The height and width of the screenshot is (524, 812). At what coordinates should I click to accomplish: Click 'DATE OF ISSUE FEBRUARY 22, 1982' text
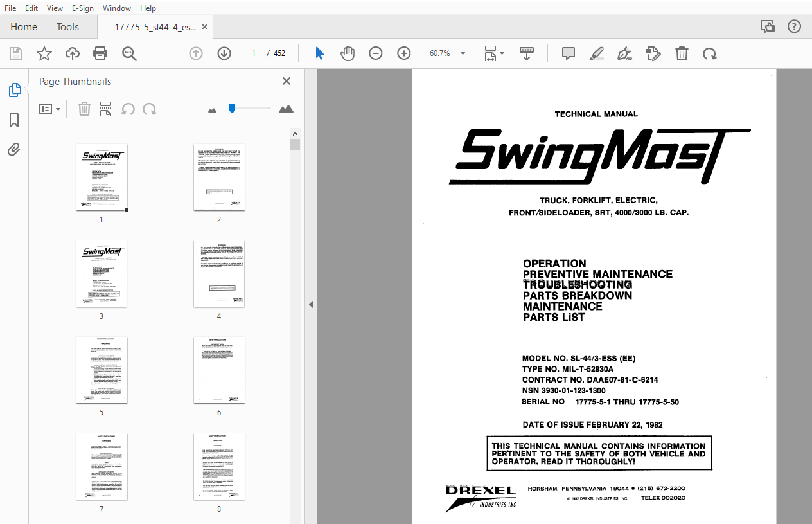[592, 425]
